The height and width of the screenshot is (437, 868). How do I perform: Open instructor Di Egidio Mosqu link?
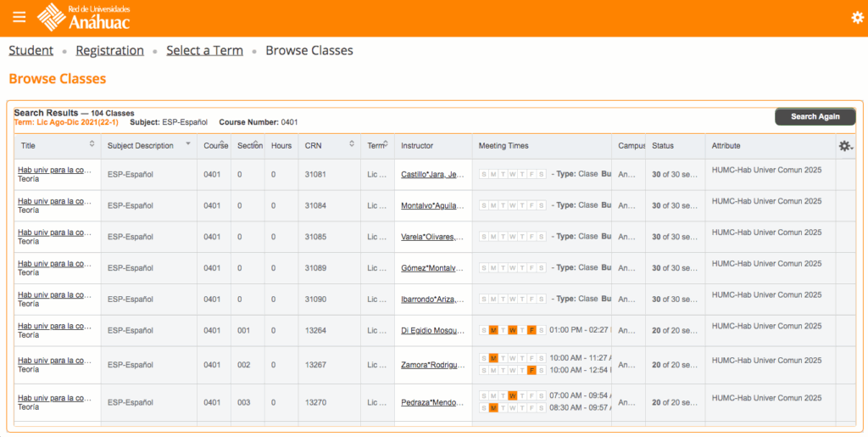pos(433,331)
